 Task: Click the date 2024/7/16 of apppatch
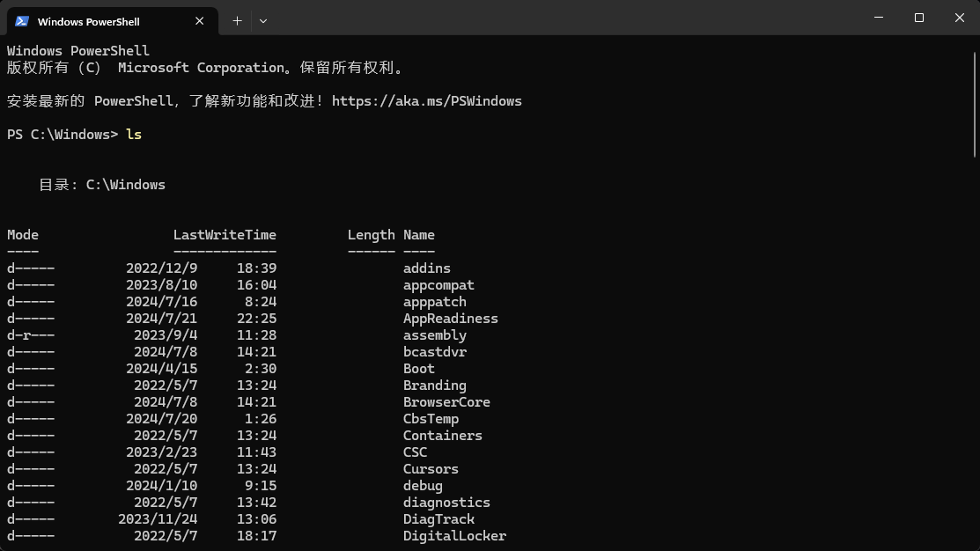click(162, 303)
